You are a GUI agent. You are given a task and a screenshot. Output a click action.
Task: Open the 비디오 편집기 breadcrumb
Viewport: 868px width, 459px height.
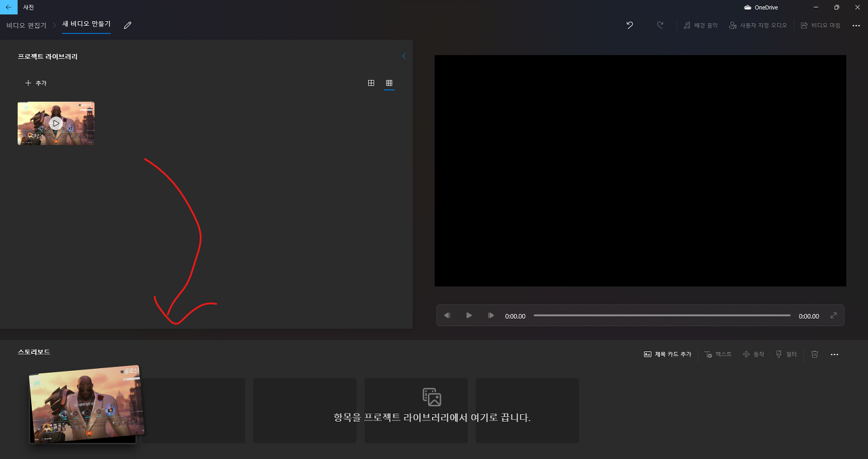(x=26, y=25)
